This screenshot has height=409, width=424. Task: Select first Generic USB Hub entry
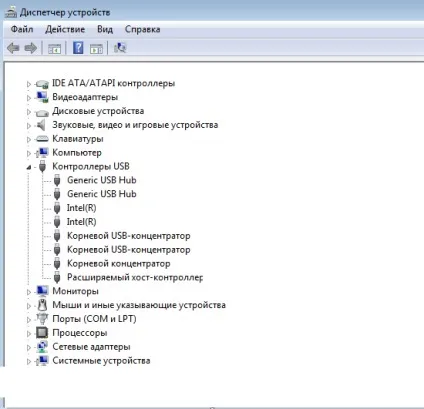click(x=102, y=180)
